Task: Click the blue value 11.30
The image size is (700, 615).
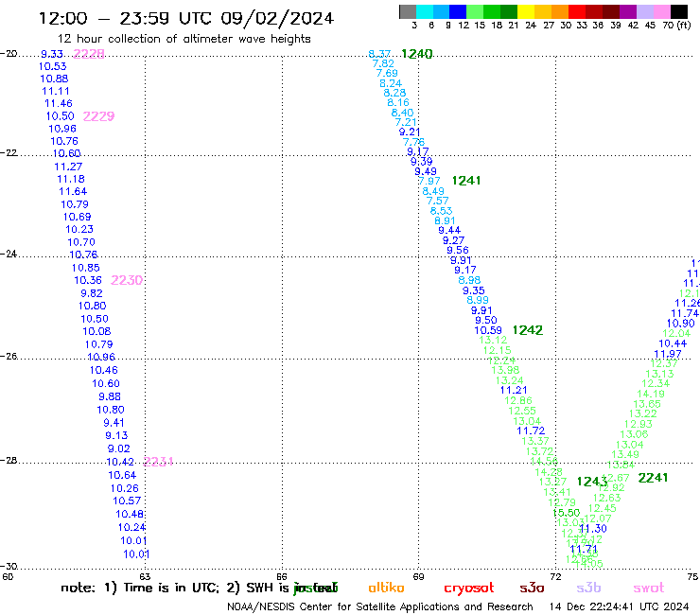Action: coord(593,529)
